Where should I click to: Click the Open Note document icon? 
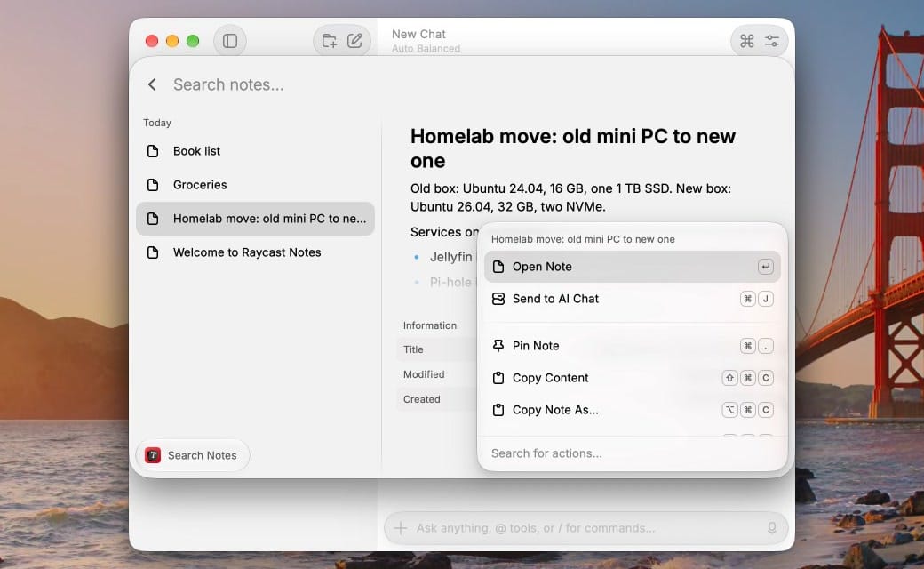498,267
